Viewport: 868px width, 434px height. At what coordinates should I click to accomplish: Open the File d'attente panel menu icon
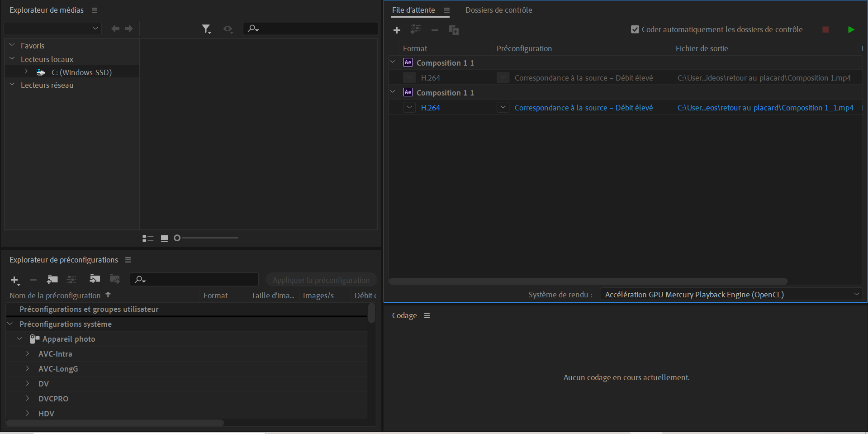(447, 10)
